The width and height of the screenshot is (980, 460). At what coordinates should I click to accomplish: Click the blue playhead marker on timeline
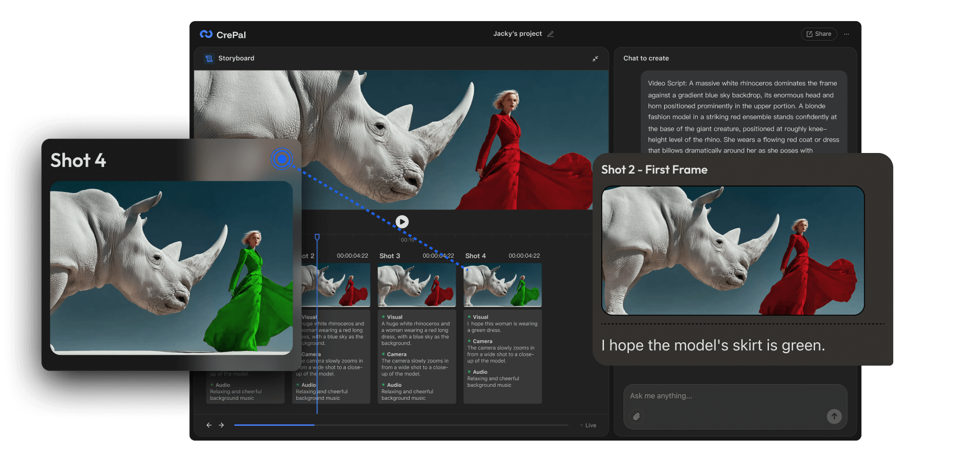[x=317, y=237]
